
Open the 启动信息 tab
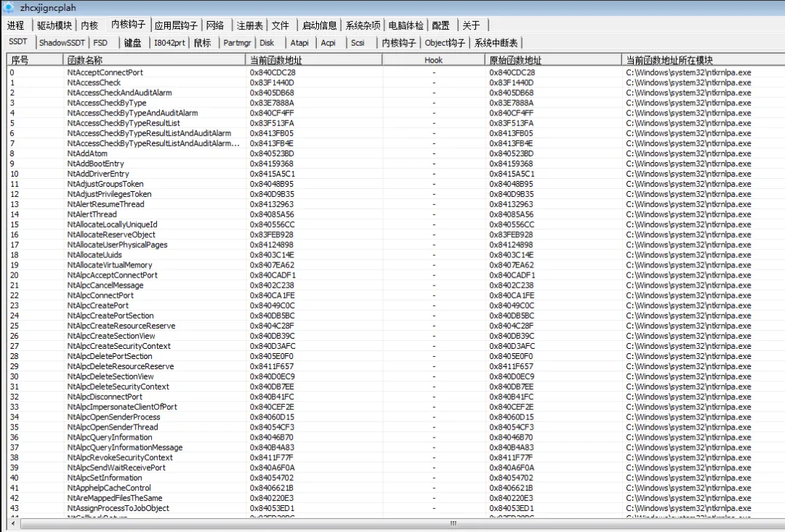tap(319, 25)
